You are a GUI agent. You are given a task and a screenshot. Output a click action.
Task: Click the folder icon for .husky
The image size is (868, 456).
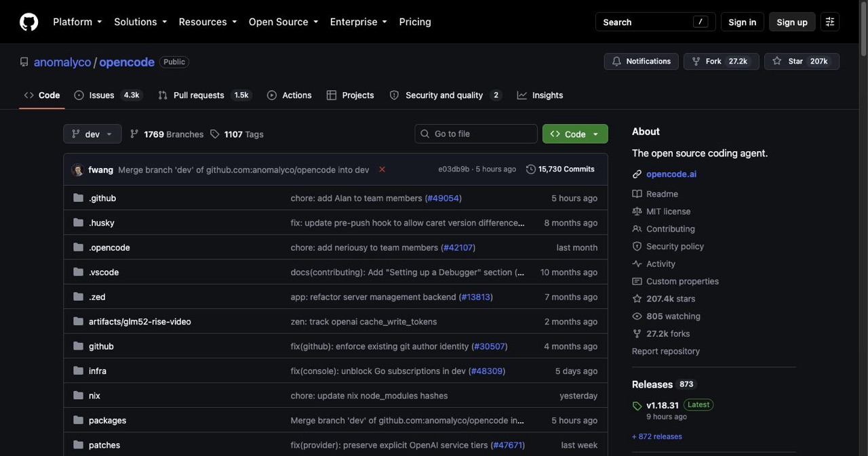pos(78,222)
